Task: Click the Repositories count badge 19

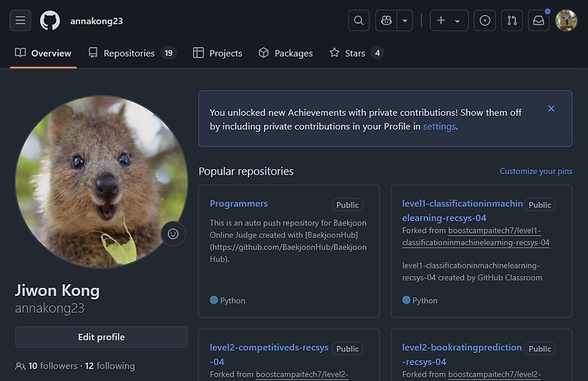Action: pyautogui.click(x=169, y=53)
